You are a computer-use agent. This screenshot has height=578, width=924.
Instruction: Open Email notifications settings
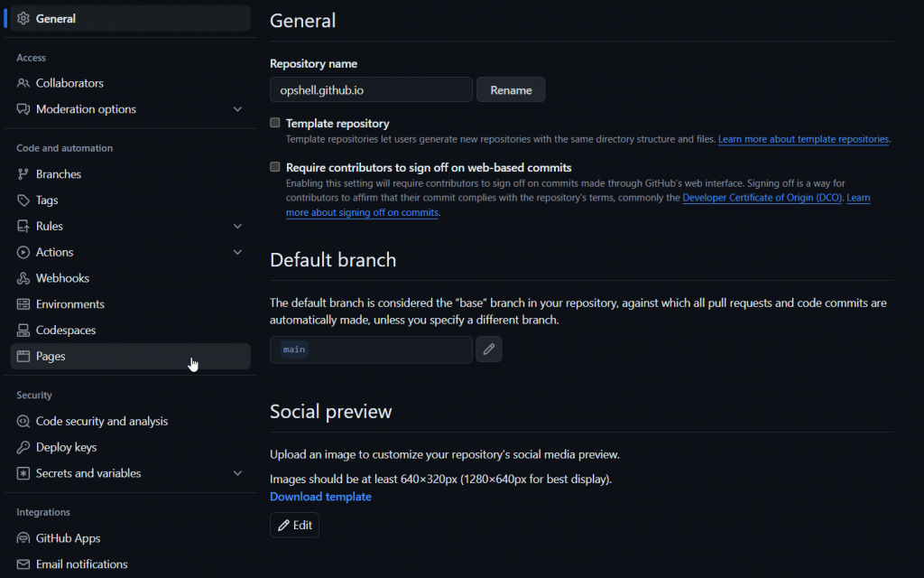pos(130,564)
